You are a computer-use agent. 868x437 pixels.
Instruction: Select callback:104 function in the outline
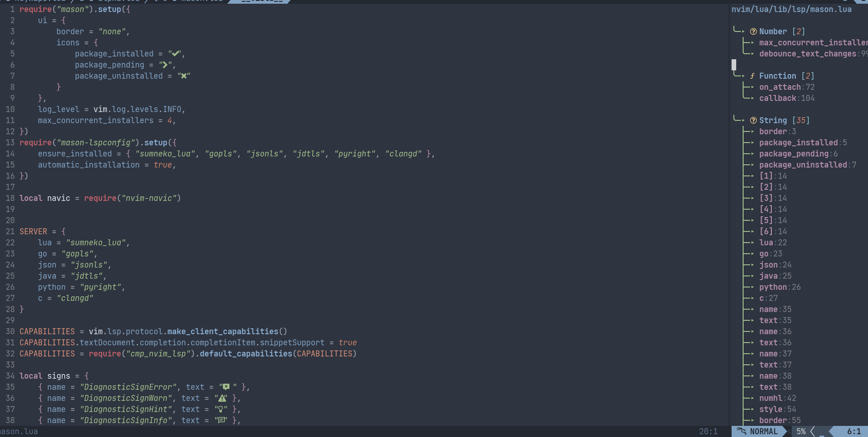tap(787, 98)
